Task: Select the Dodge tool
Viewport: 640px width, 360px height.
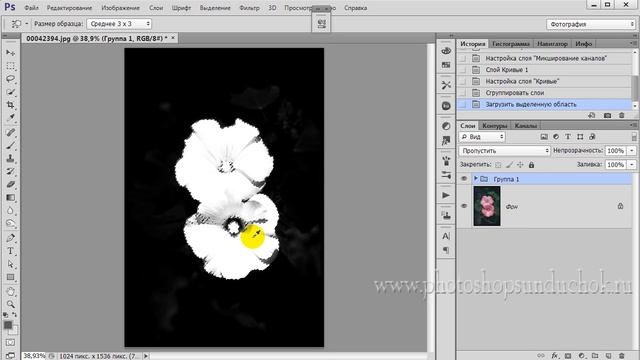Action: tap(11, 223)
